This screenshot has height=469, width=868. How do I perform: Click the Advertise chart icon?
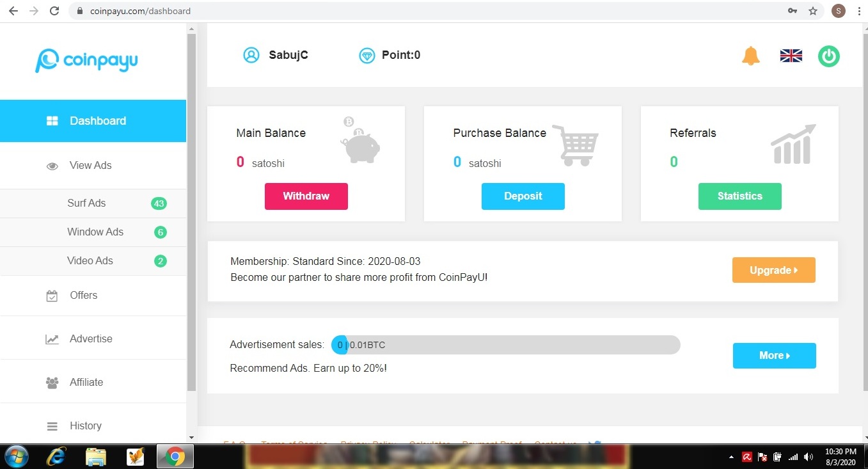tap(52, 338)
